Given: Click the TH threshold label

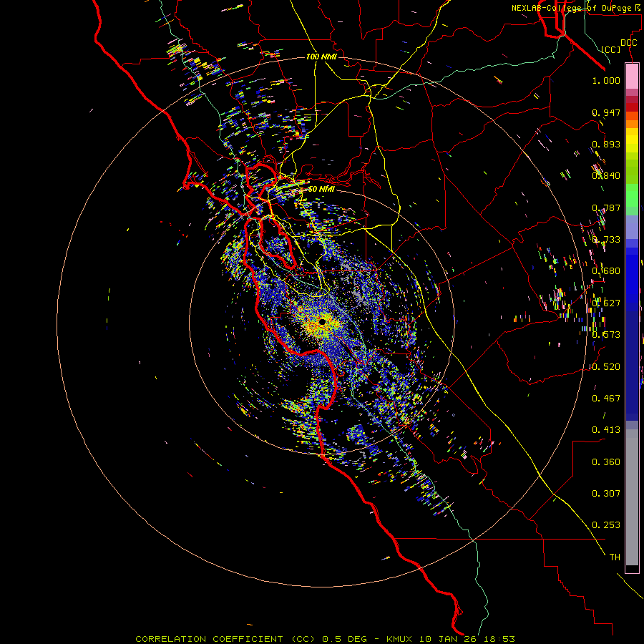Looking at the screenshot, I should click(x=615, y=557).
